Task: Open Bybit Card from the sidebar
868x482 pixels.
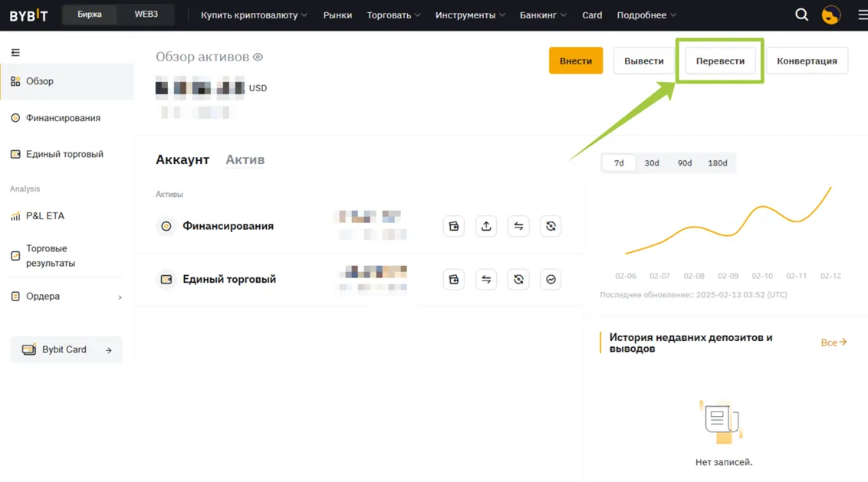Action: pos(66,349)
